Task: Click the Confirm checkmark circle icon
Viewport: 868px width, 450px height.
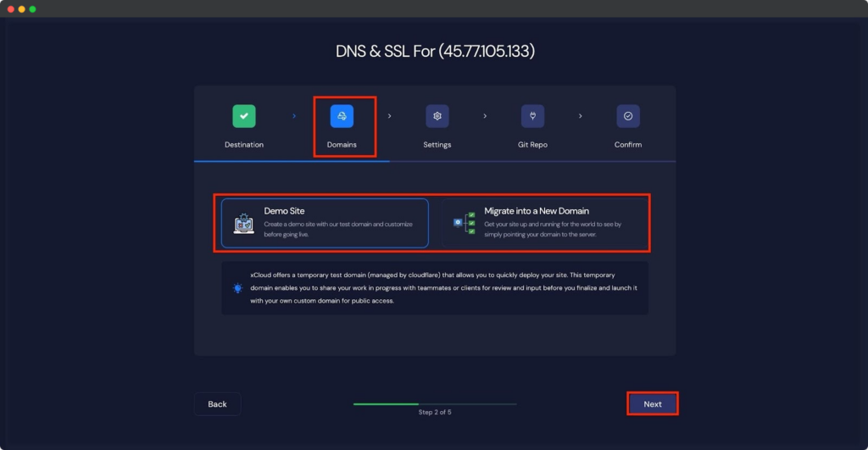Action: [628, 116]
